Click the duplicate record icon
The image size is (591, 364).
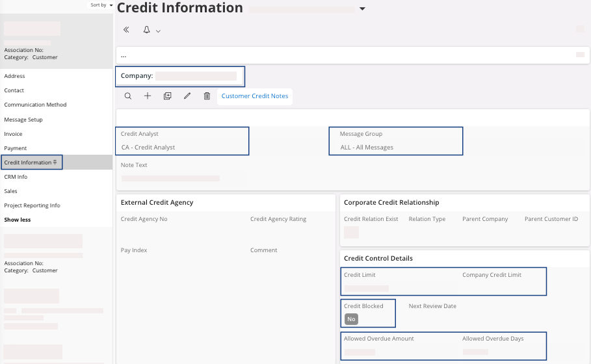(x=167, y=96)
